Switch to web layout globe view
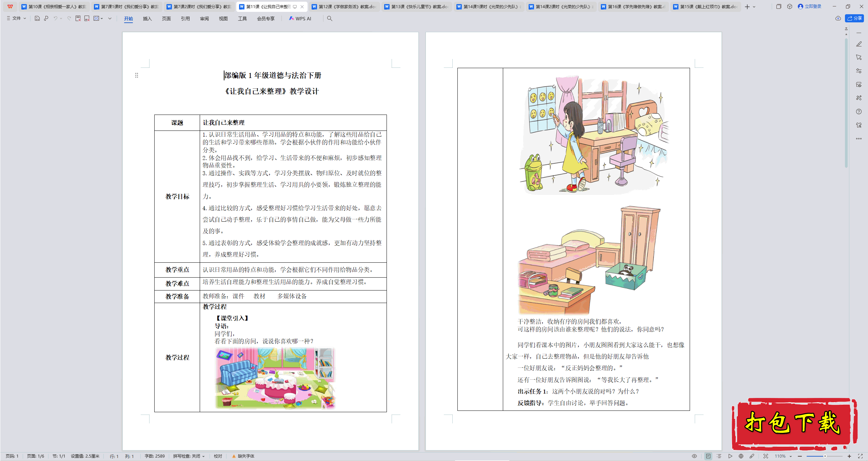 click(x=741, y=456)
